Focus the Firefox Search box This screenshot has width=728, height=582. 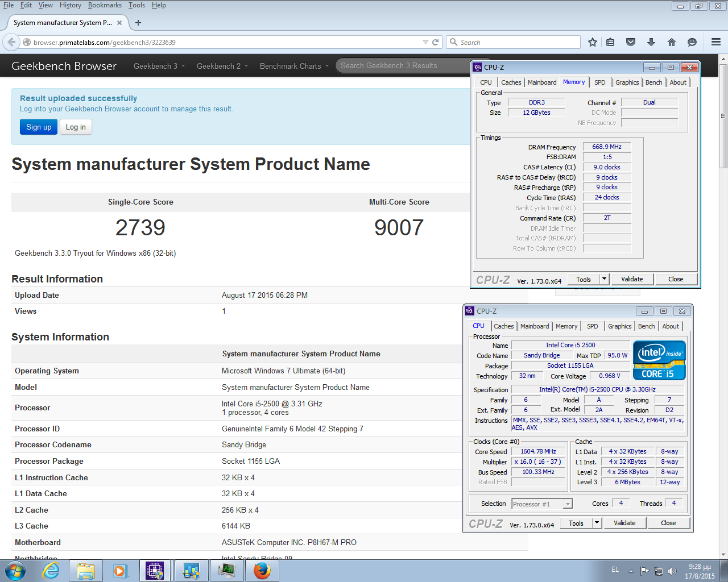513,42
